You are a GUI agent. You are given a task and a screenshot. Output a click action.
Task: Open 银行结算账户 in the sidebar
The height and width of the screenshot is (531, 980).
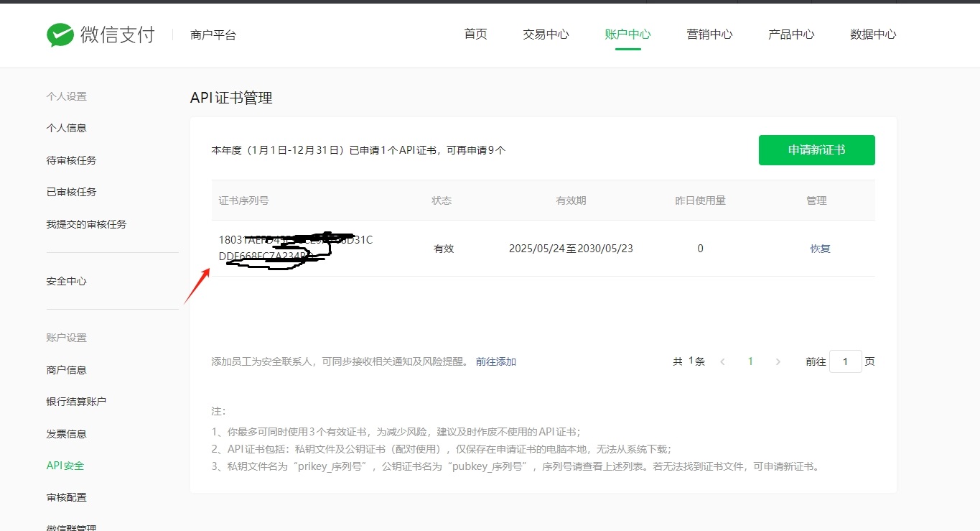[x=76, y=402]
